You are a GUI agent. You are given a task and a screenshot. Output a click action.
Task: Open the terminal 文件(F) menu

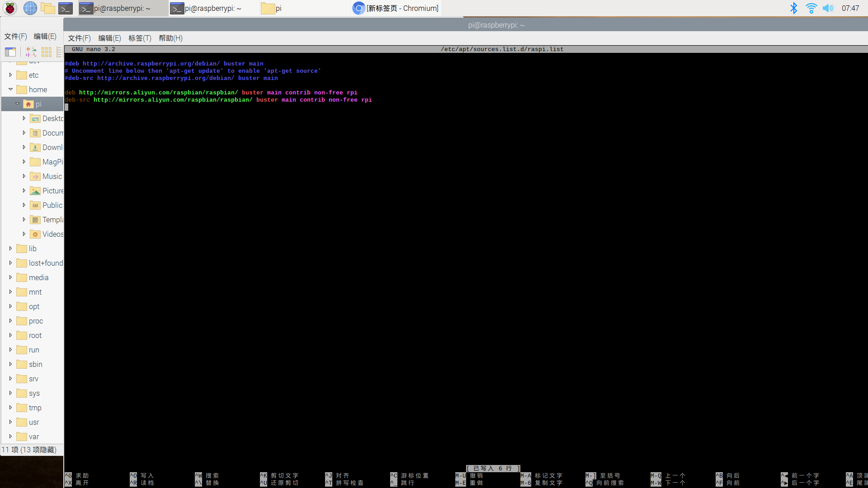(79, 38)
